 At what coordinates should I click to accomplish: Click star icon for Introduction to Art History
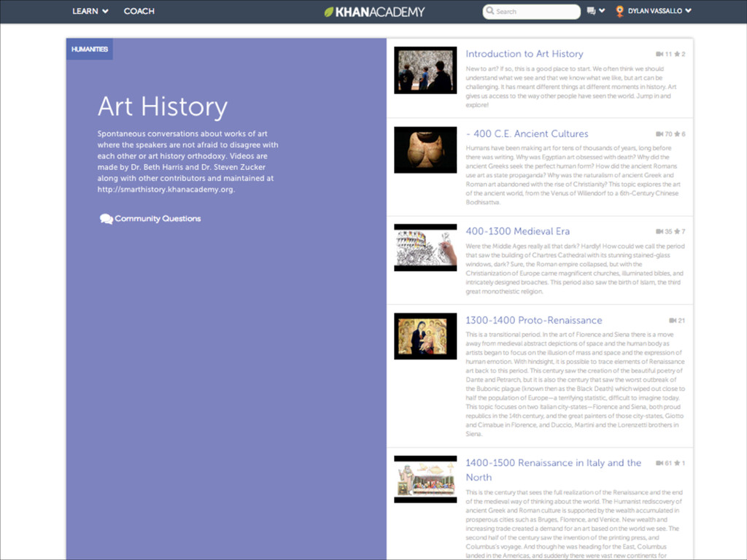click(x=677, y=54)
